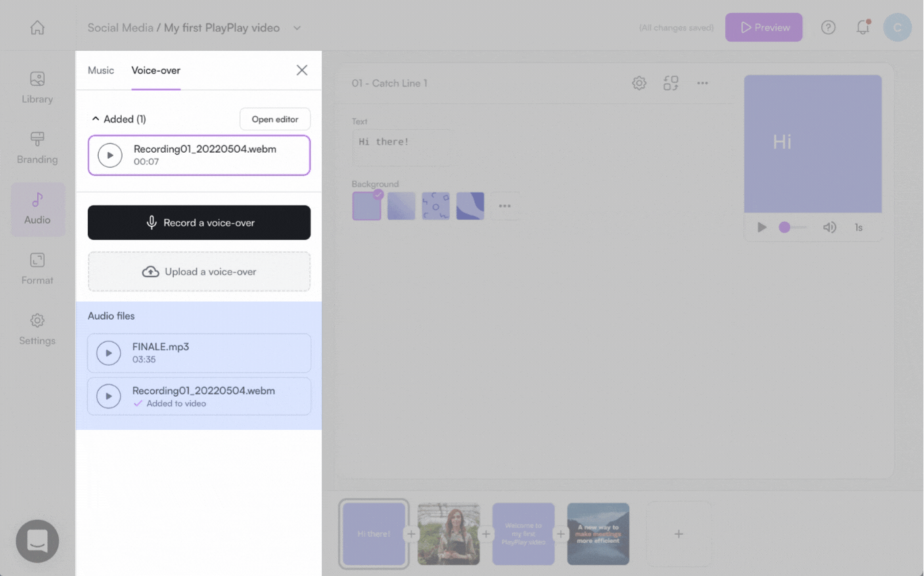Viewport: 924px width, 576px height.
Task: Select the Voice-over tab
Action: tap(156, 70)
